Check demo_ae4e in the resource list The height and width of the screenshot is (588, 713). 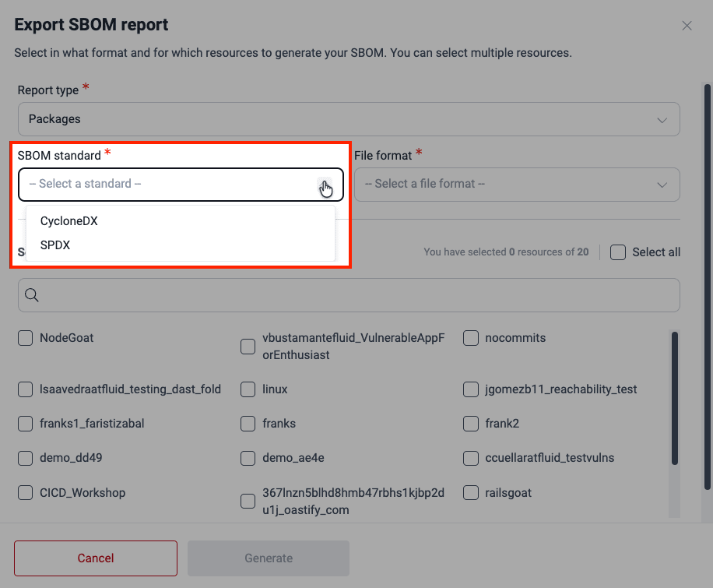tap(248, 458)
